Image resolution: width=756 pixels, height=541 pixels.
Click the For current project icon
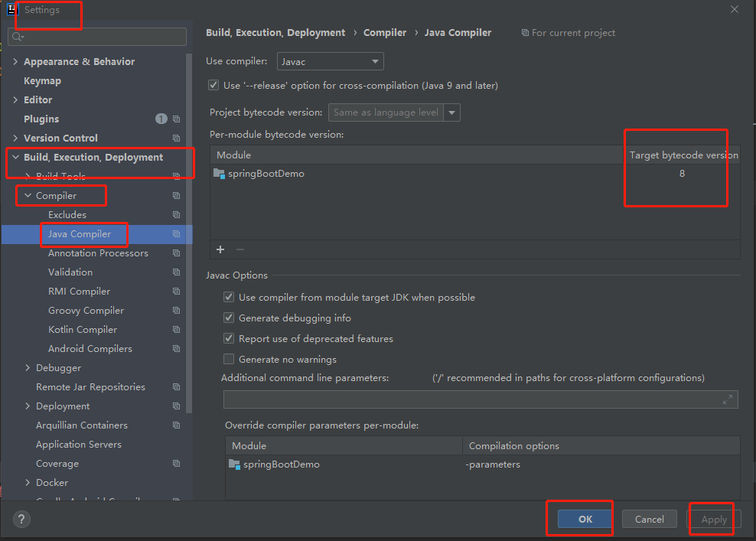coord(525,33)
